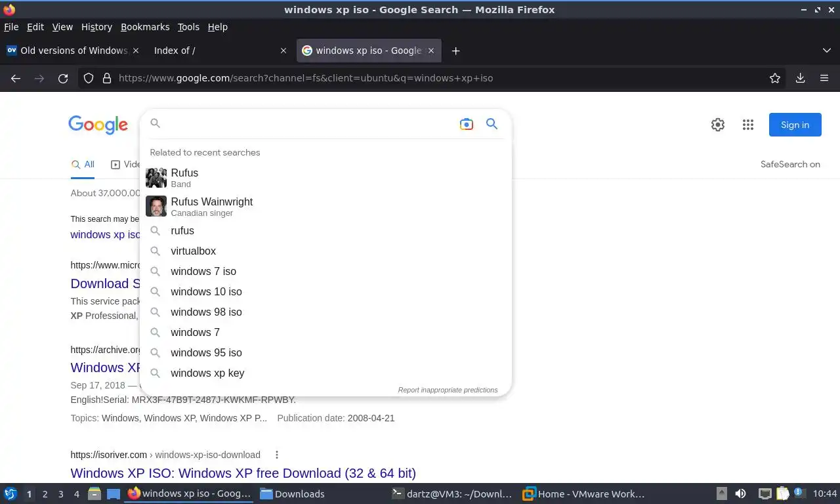Click the clipboard tray icon
Viewport: 840px width, 504px height.
782,493
